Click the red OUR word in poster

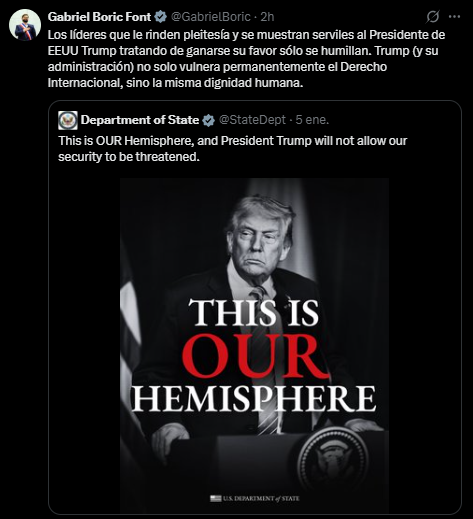(254, 356)
